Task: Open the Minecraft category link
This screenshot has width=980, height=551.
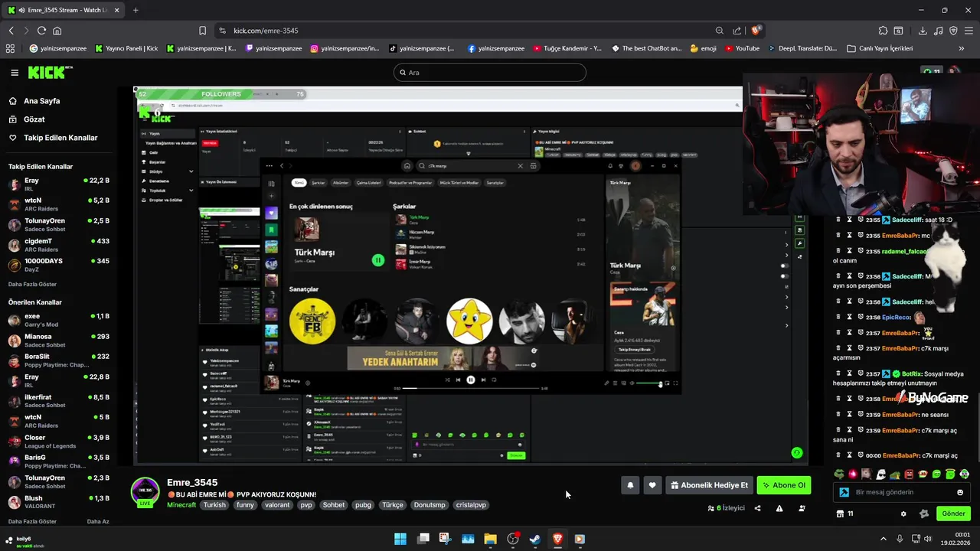Action: pos(181,505)
